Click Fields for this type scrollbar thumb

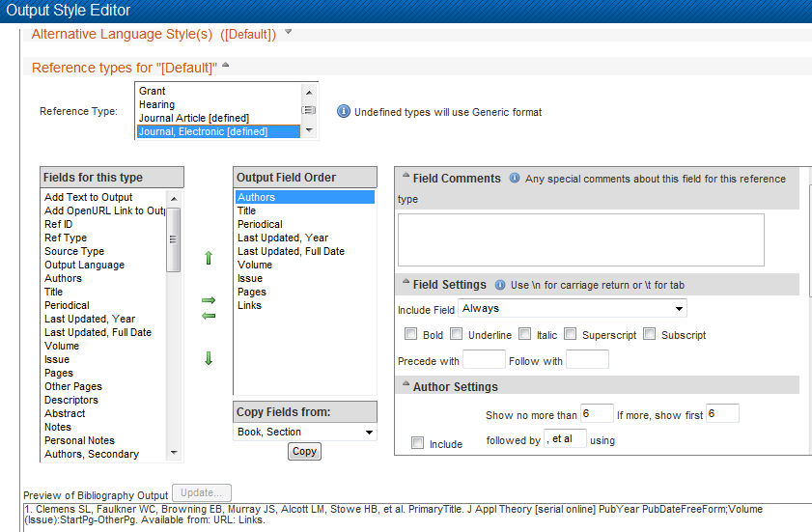click(174, 239)
